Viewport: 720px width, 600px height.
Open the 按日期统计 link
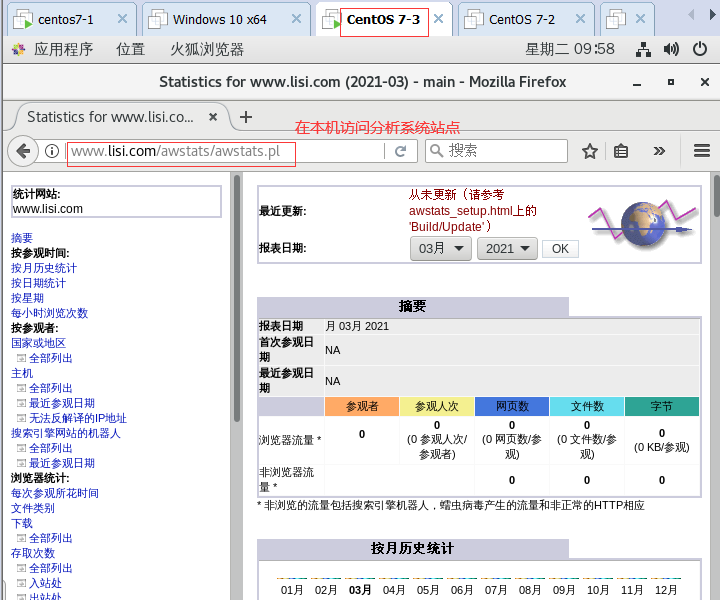(x=39, y=283)
